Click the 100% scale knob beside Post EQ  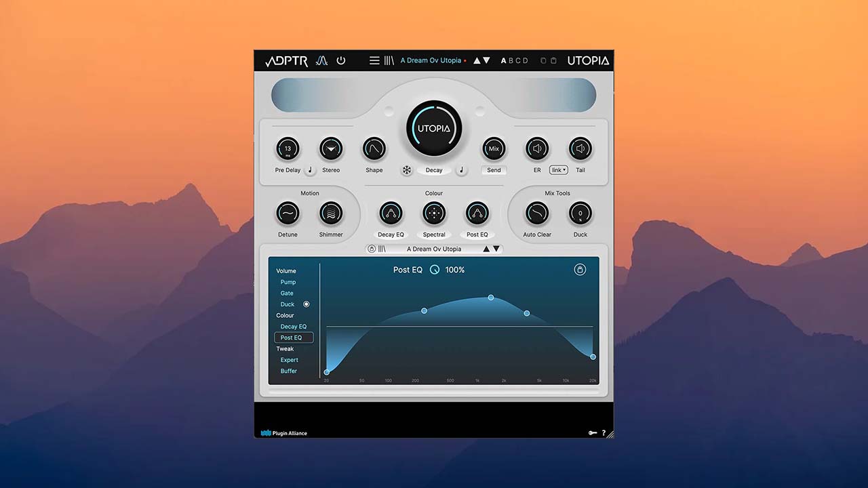(434, 269)
